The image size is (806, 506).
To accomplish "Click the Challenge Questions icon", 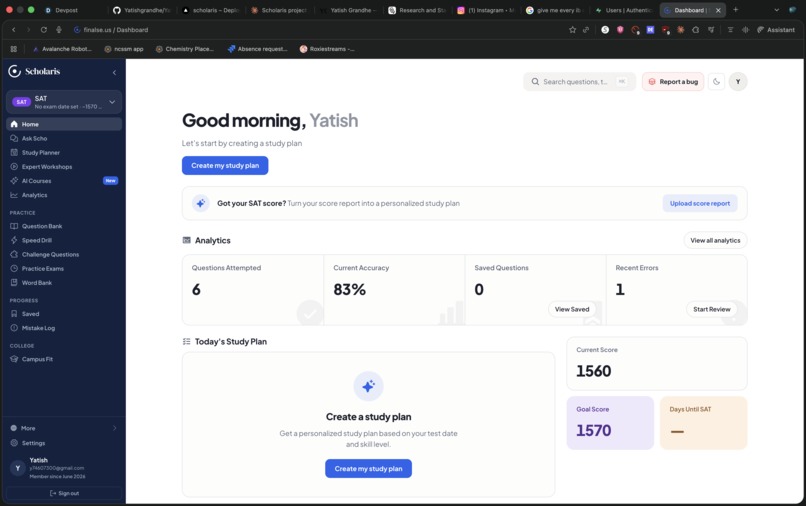I will pos(14,254).
